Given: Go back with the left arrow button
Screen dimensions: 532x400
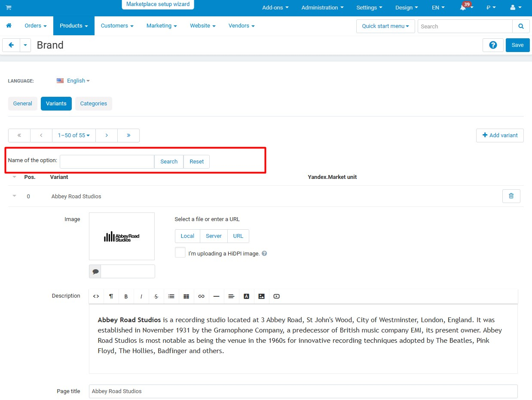Looking at the screenshot, I should [x=11, y=45].
